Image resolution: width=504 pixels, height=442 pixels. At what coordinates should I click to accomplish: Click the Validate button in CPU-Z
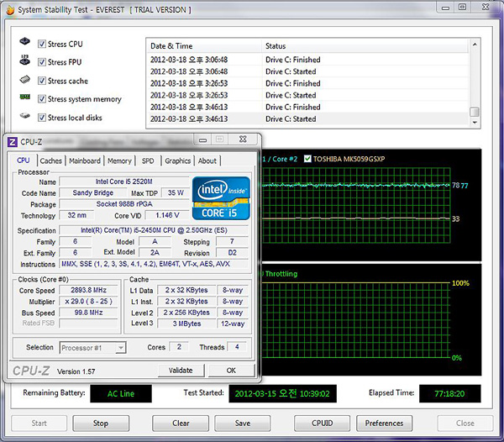(x=181, y=371)
